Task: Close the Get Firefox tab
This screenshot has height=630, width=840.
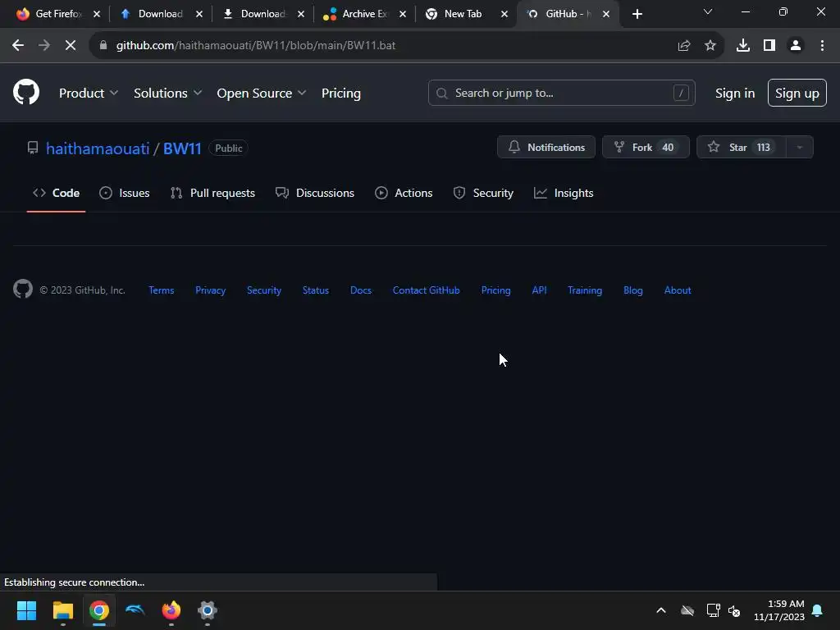Action: [x=97, y=15]
